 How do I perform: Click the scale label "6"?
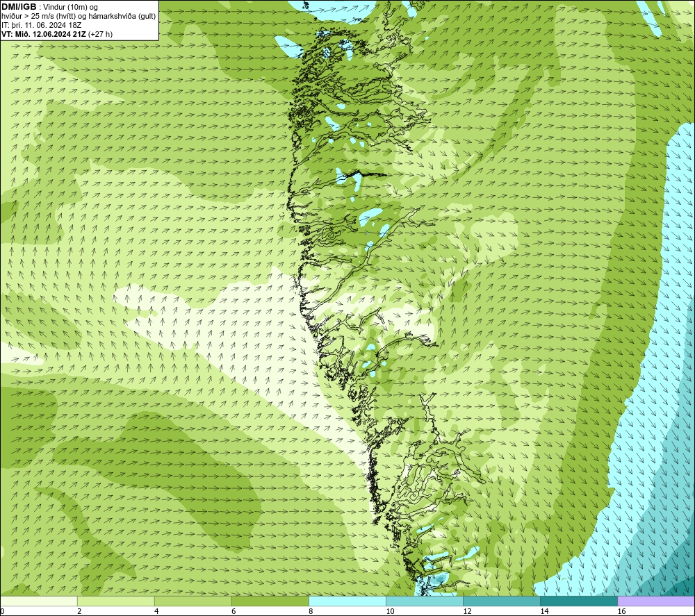tap(234, 612)
